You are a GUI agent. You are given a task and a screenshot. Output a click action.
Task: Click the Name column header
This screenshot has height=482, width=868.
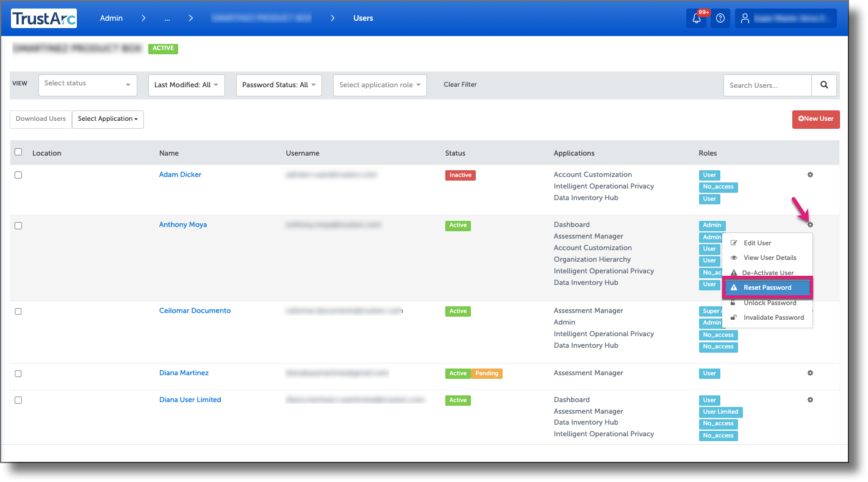[x=169, y=153]
